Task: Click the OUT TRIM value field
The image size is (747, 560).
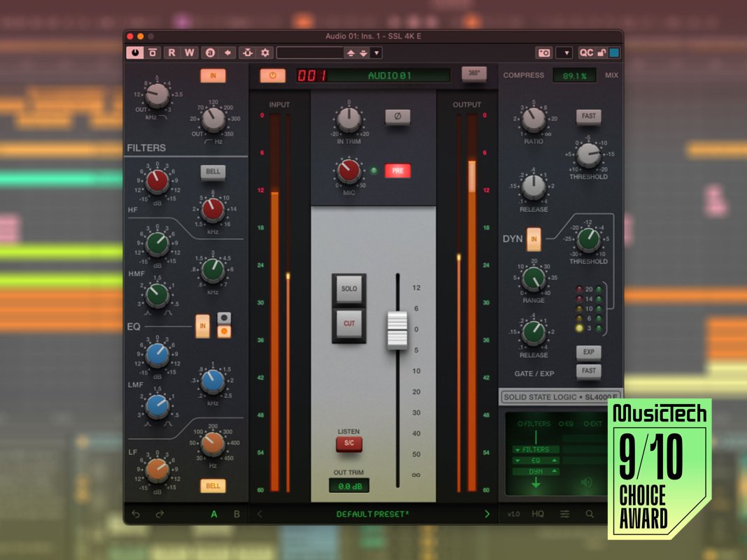Action: point(348,485)
